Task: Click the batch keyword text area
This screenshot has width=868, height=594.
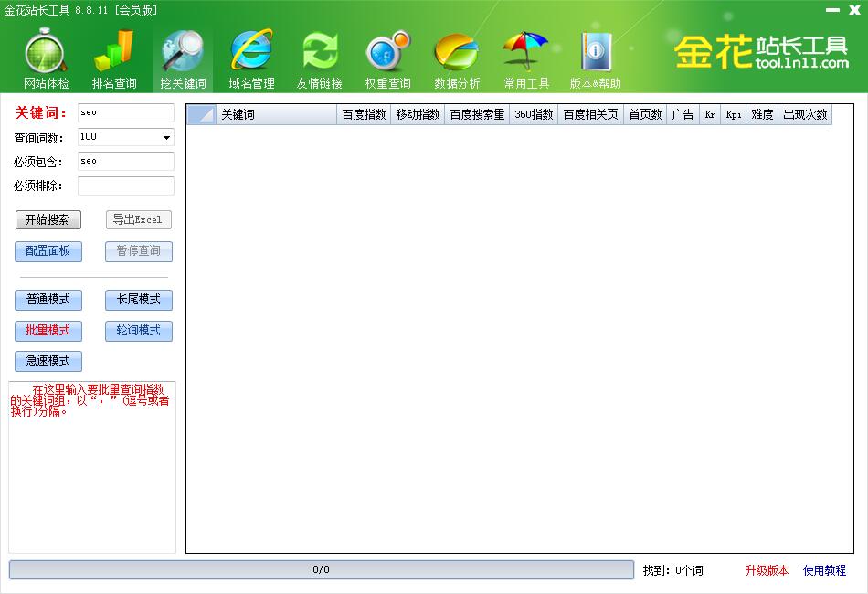Action: coord(92,467)
